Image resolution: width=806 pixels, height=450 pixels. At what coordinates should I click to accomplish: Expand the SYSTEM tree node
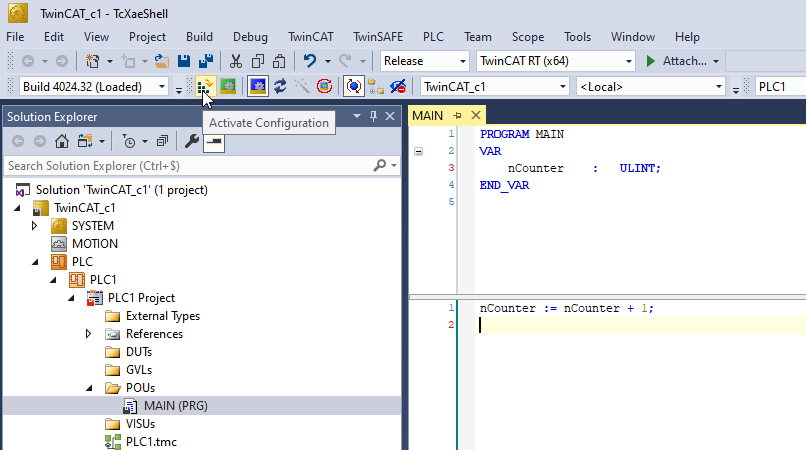point(35,226)
